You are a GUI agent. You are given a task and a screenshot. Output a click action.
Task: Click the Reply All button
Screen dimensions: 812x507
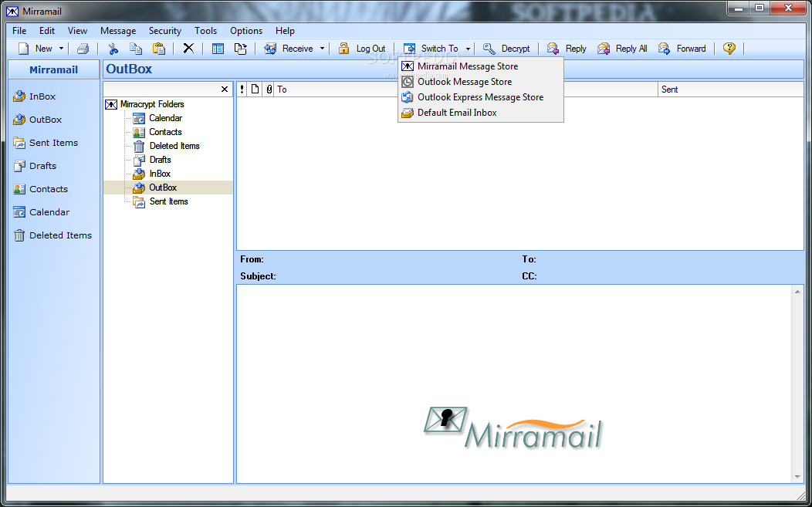(622, 49)
